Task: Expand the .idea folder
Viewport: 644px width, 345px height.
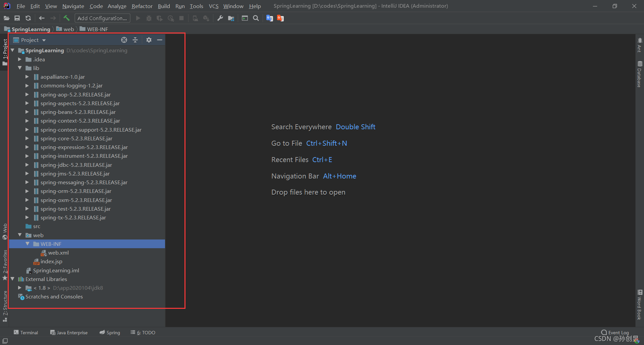Action: 20,59
